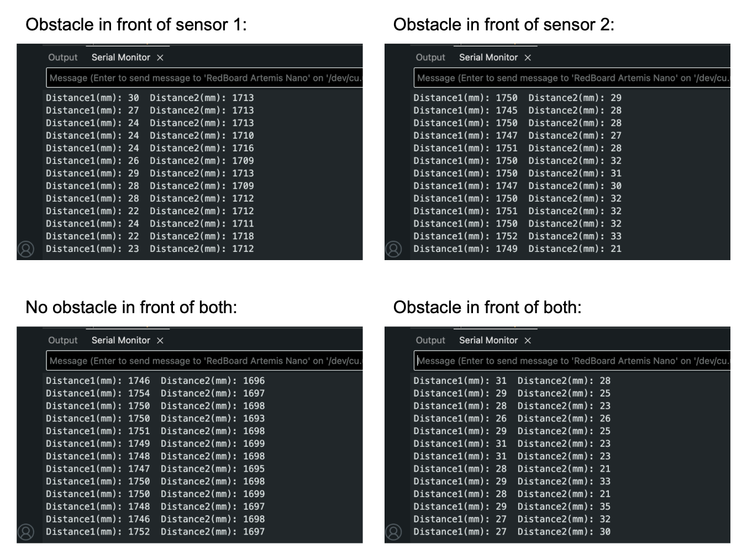Focus message input field in sensor 2 panel

[x=572, y=78]
